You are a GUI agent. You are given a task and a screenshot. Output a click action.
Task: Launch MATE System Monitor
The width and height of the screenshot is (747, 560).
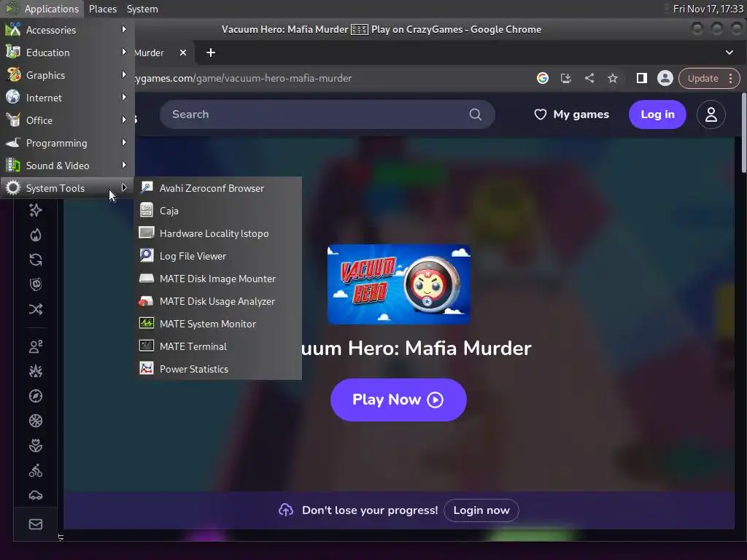pos(217,324)
